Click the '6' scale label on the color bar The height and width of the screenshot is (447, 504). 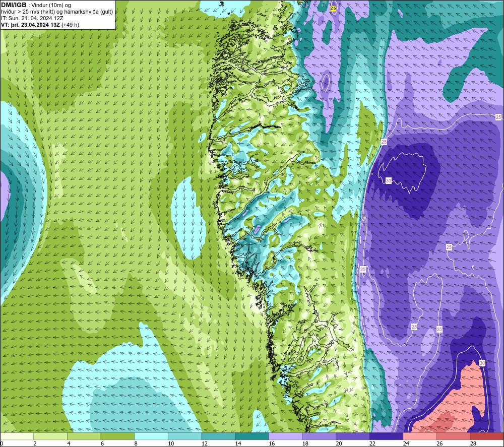tap(102, 443)
